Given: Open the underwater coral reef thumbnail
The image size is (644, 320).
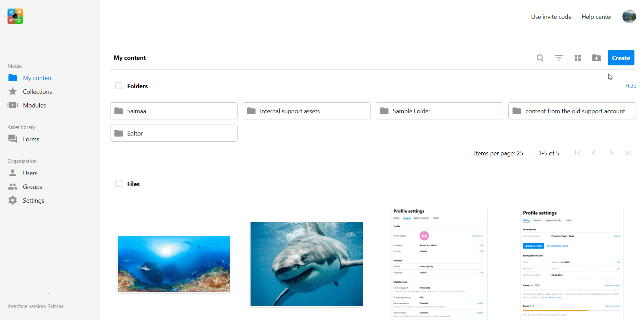Looking at the screenshot, I should tap(174, 264).
